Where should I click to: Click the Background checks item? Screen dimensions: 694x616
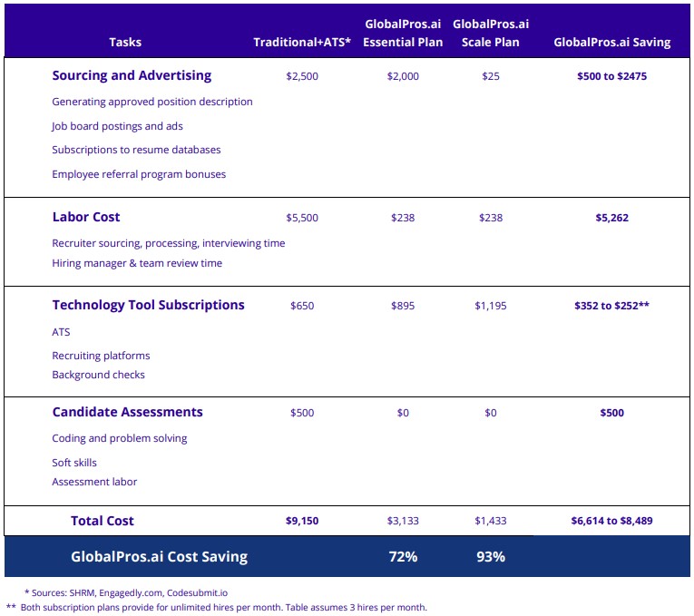click(x=98, y=375)
